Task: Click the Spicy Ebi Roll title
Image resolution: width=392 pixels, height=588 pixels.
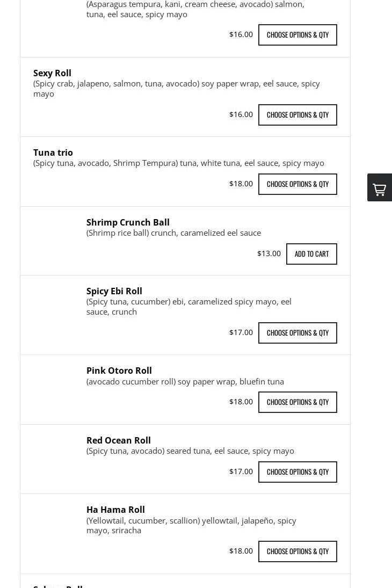Action: [x=114, y=291]
